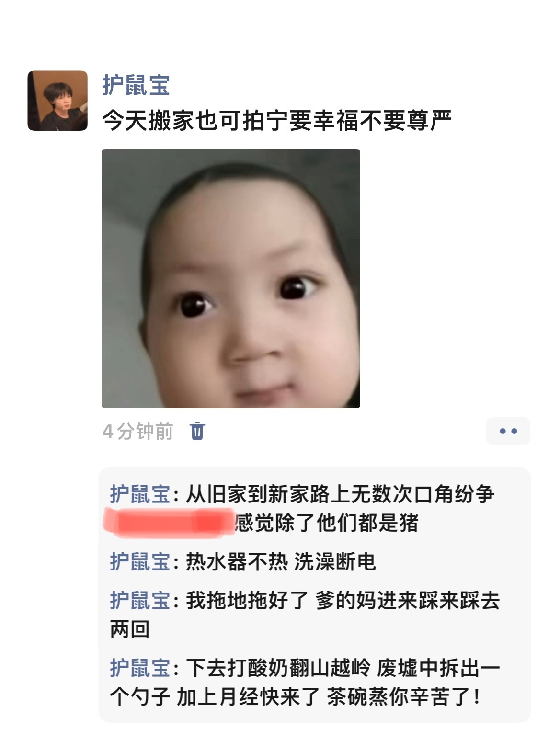This screenshot has height=741, width=560.
Task: Open the two-dot like/comment menu
Action: click(x=508, y=431)
